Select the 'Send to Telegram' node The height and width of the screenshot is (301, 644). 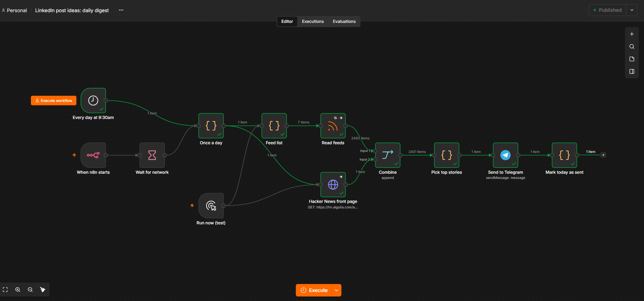506,155
